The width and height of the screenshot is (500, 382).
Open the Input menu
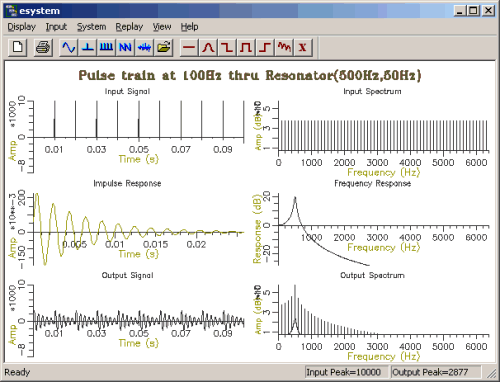pyautogui.click(x=56, y=27)
